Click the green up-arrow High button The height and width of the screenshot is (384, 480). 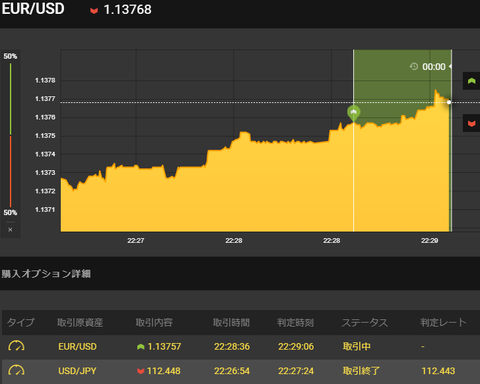tap(471, 81)
